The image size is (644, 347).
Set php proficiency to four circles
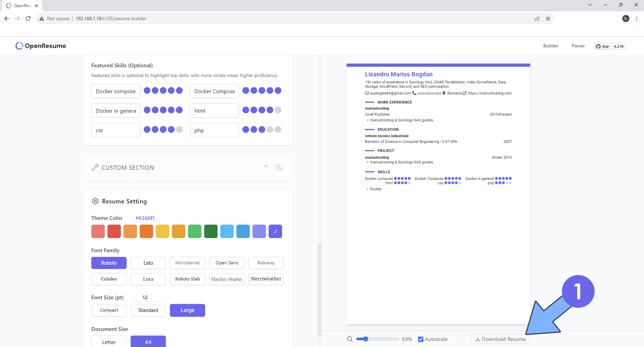click(x=270, y=129)
